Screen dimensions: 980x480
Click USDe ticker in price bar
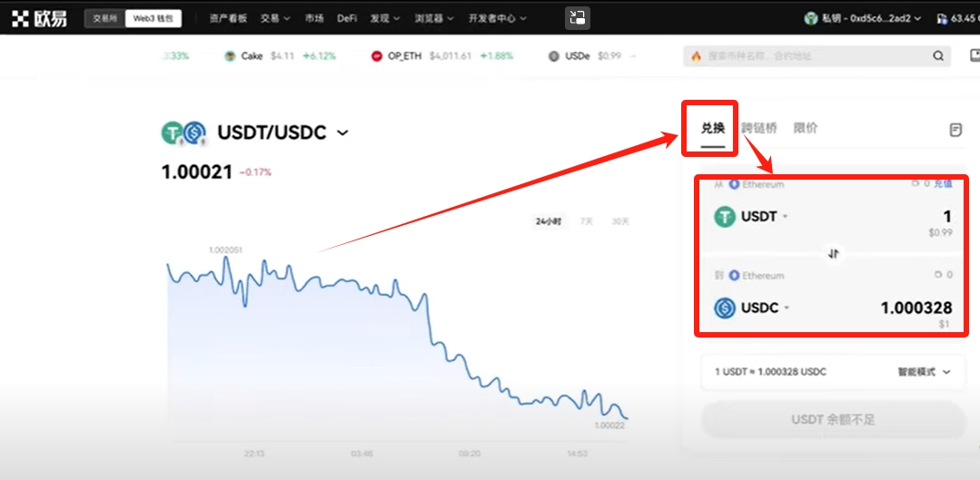[592, 56]
